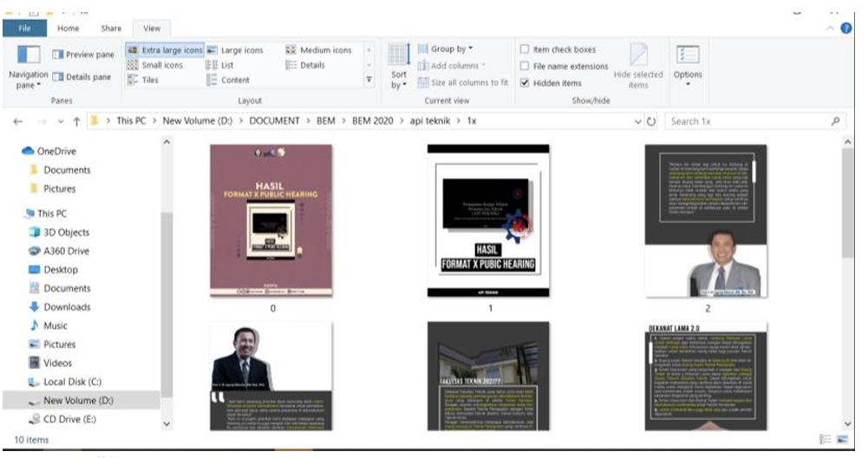Select Extra large icons layout
Image resolution: width=868 pixels, height=458 pixels.
pyautogui.click(x=165, y=50)
